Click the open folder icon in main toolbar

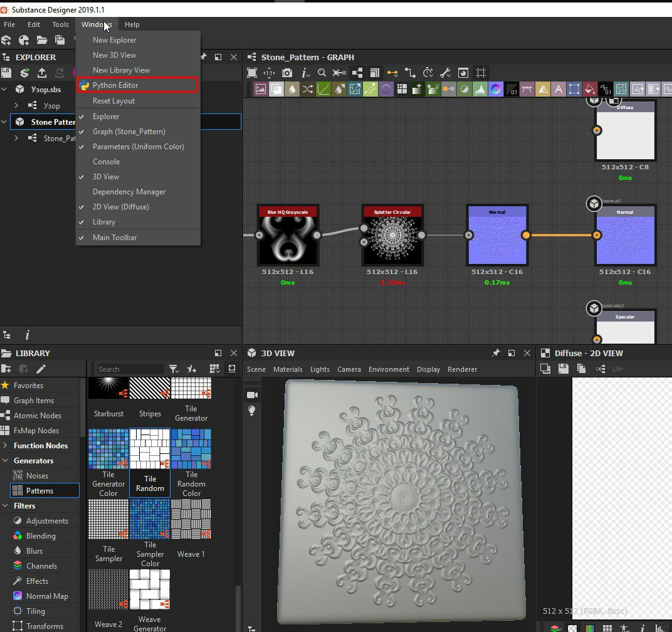point(41,40)
